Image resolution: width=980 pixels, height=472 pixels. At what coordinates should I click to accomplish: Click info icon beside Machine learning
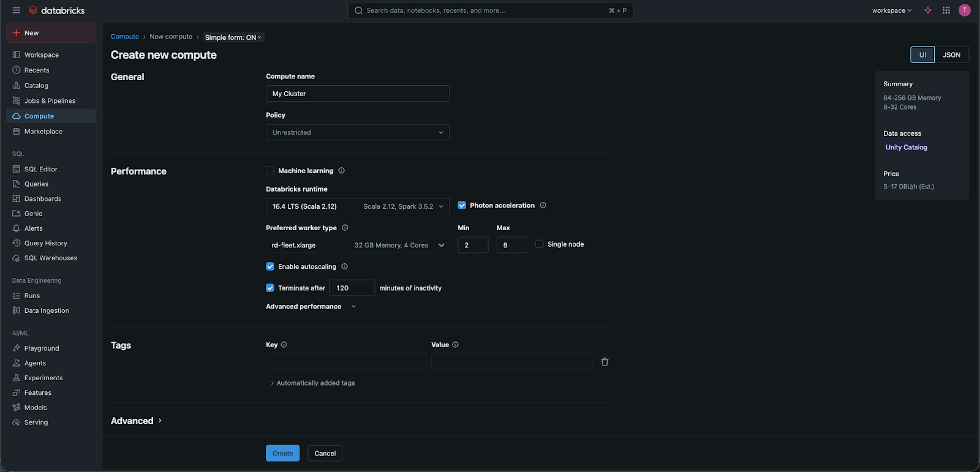pos(342,171)
